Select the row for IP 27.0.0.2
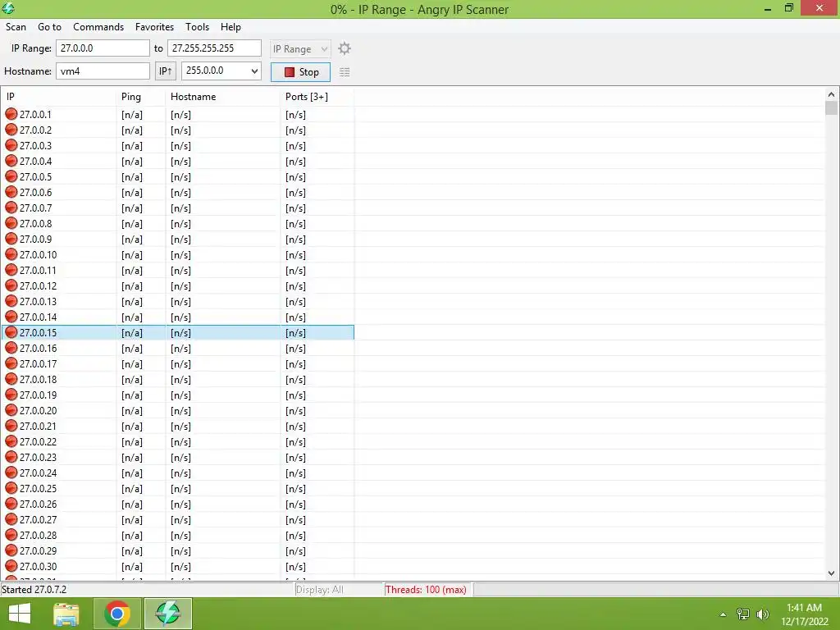 (x=178, y=130)
